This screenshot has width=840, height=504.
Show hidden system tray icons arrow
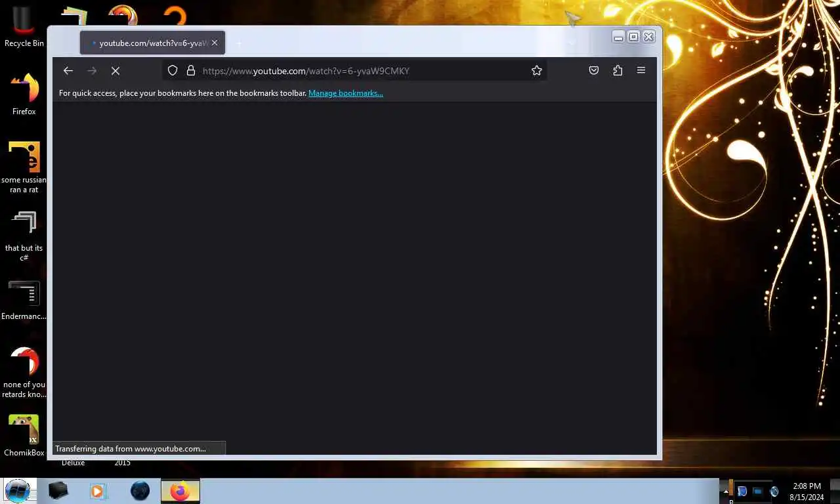coord(726,491)
